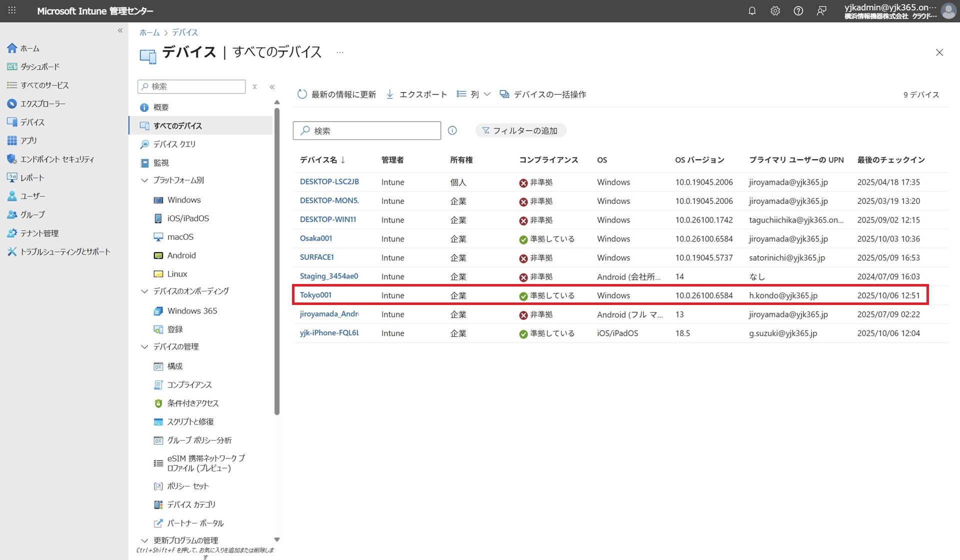Collapse the プラットフォーム別 tree section
Viewport: 960px width, 560px height.
144,180
